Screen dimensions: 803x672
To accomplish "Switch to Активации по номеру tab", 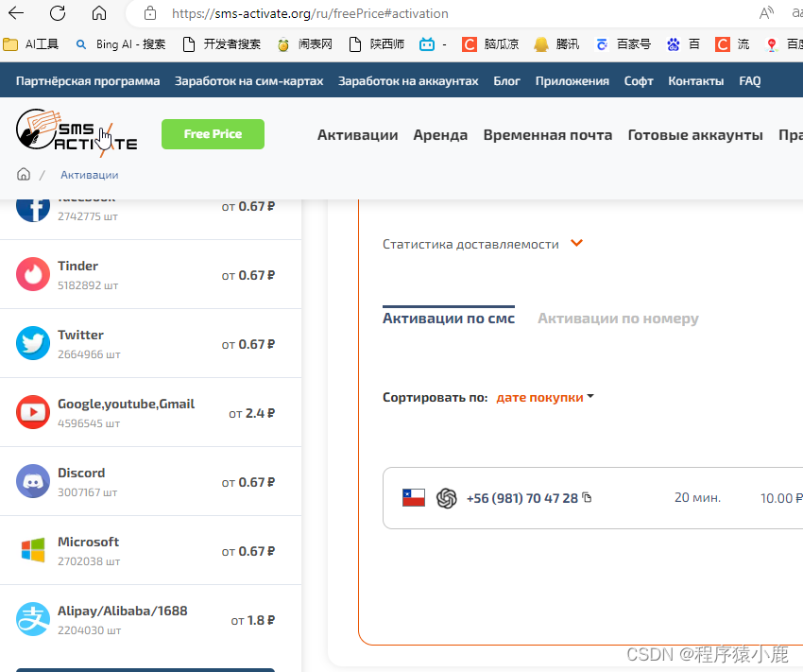I will (x=618, y=319).
